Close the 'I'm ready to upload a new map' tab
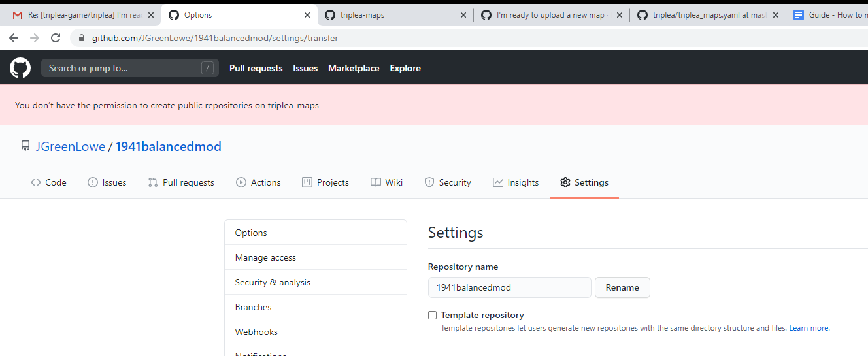Image resolution: width=868 pixels, height=356 pixels. click(x=620, y=15)
